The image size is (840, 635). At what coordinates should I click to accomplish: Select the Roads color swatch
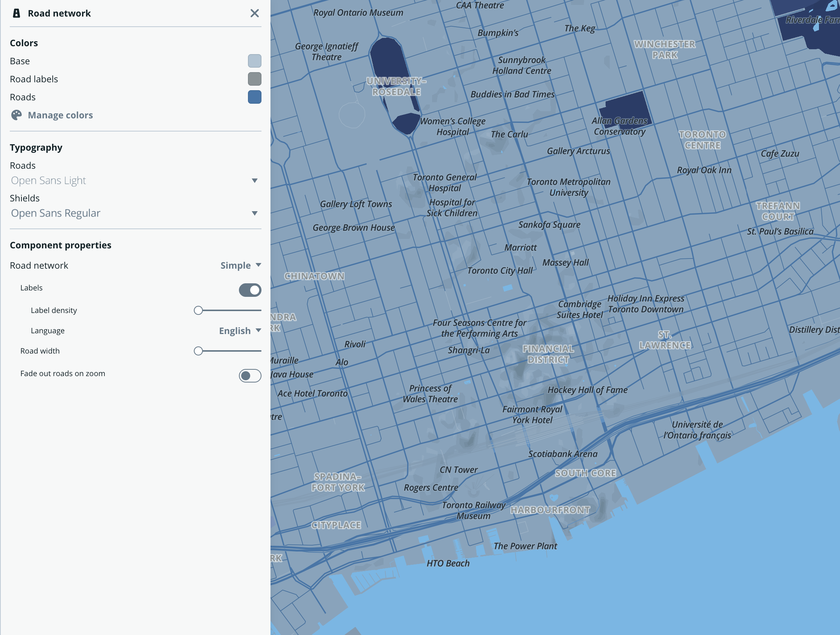click(x=254, y=97)
